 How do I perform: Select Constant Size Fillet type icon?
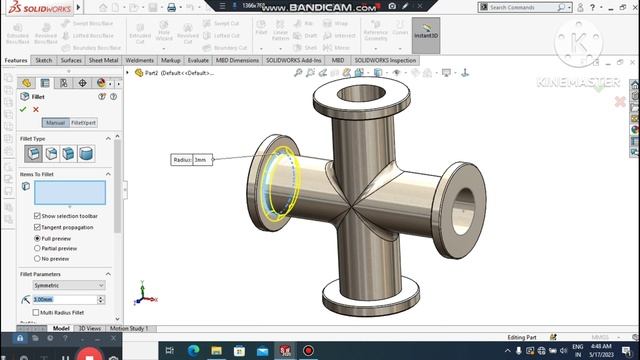tap(33, 154)
